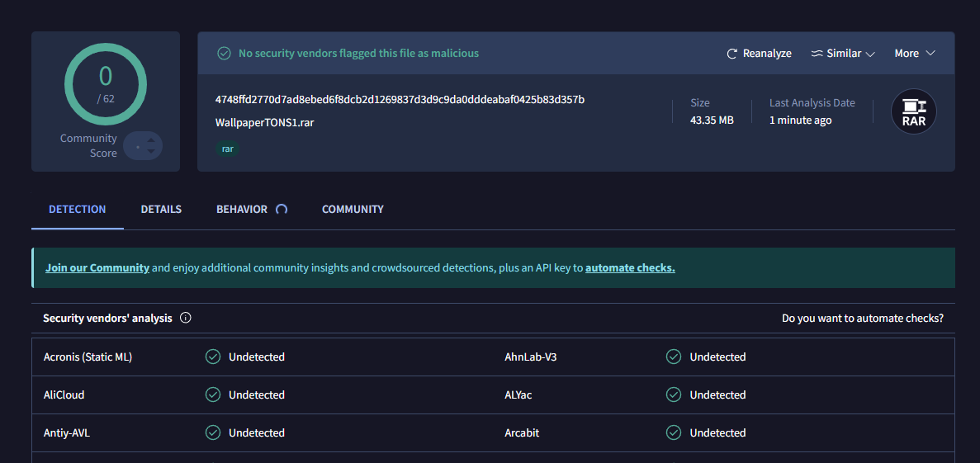Image resolution: width=980 pixels, height=463 pixels.
Task: Click the Behavior tab loading spinner
Action: [x=282, y=210]
